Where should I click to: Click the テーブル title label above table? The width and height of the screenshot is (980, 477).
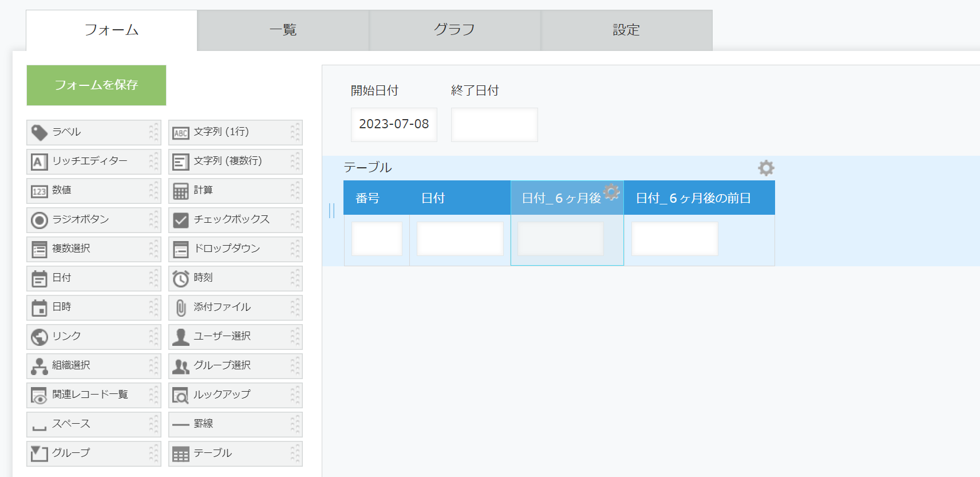[367, 167]
